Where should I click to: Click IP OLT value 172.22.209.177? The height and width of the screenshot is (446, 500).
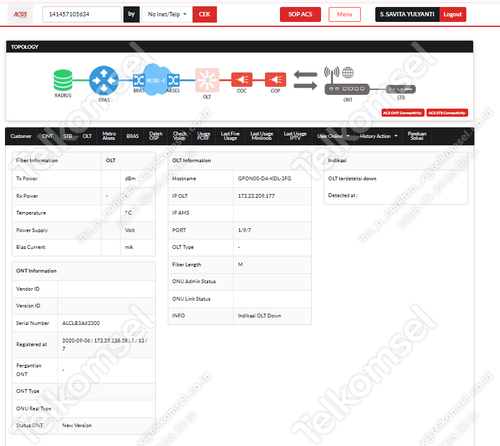(256, 196)
